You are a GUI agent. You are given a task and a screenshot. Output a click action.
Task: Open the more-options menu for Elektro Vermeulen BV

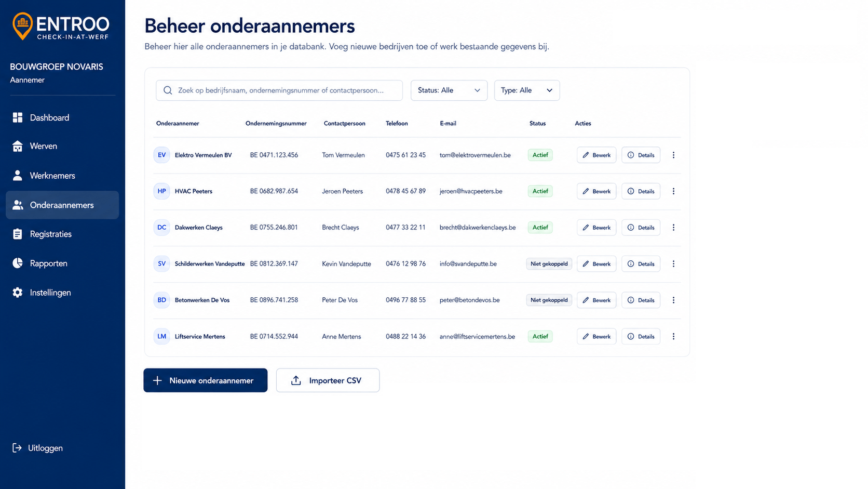pyautogui.click(x=673, y=155)
